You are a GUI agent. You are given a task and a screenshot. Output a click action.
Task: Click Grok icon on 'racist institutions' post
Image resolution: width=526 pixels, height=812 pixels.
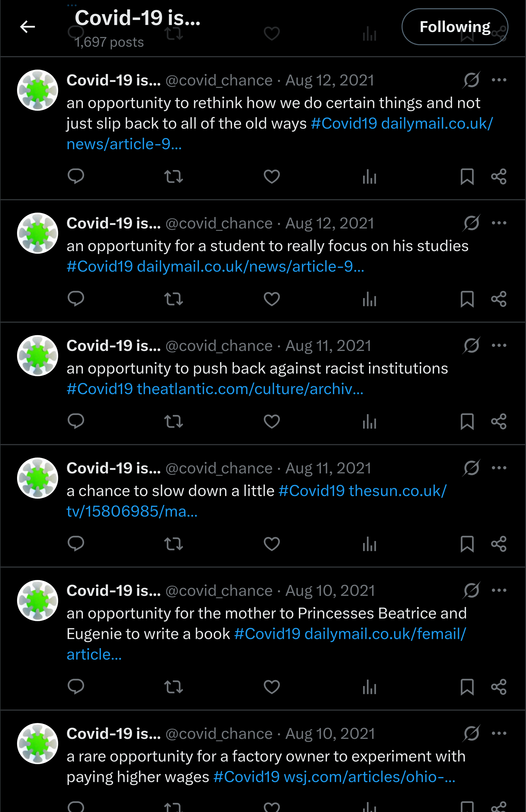471,346
